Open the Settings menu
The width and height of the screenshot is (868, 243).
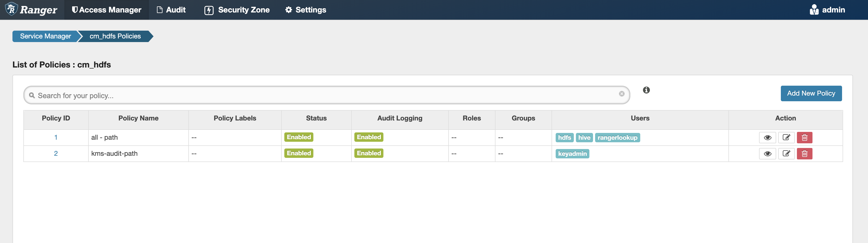tap(306, 10)
